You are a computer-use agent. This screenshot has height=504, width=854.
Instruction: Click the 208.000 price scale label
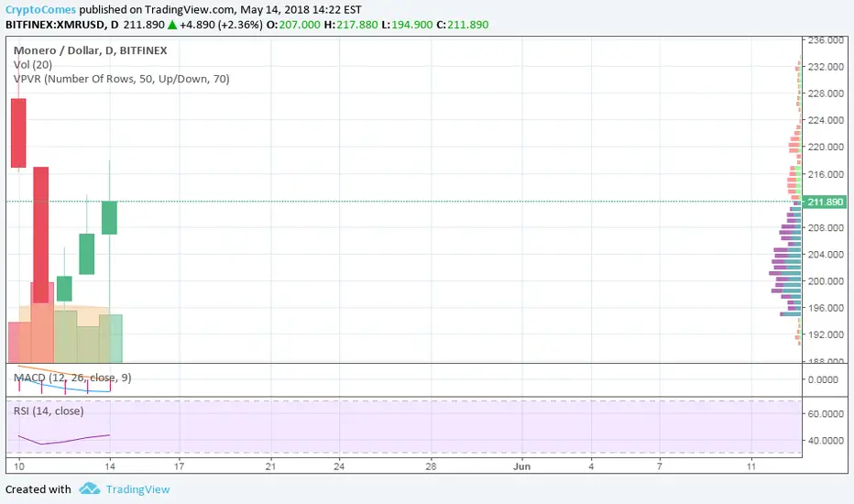click(x=826, y=227)
